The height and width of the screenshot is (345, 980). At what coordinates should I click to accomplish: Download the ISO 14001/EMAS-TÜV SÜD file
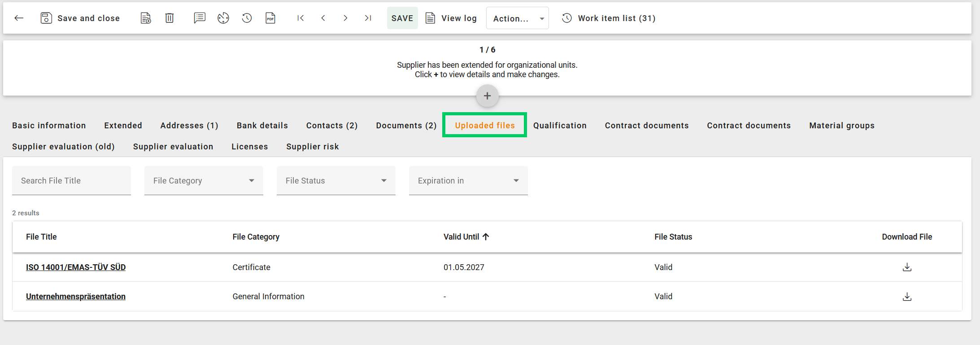pos(907,267)
